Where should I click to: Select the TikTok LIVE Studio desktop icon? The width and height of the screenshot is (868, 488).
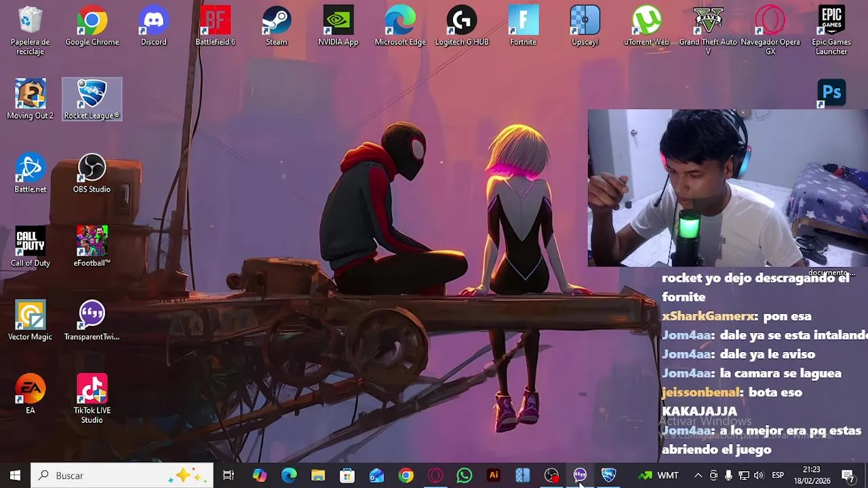click(x=92, y=399)
